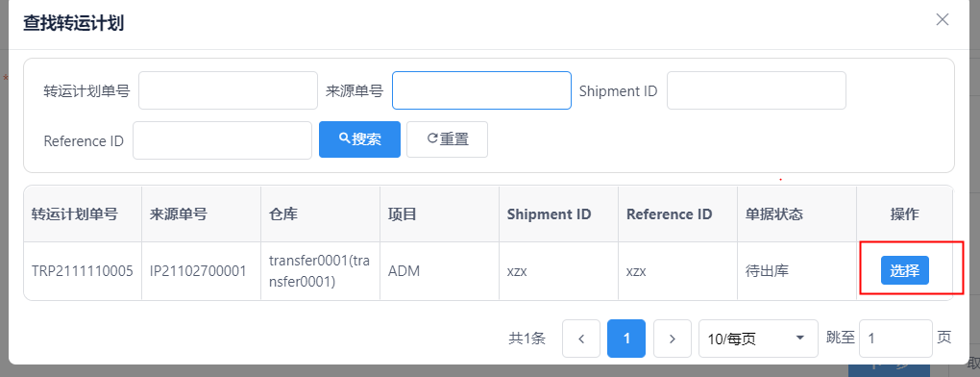Click 选择 for row TRP2111110005
Screen dimensions: 980x377
click(904, 270)
